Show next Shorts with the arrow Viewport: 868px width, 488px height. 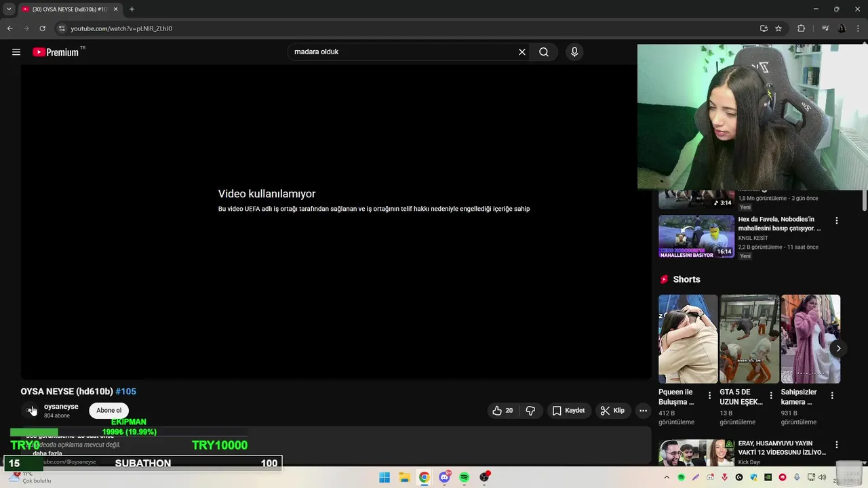click(838, 348)
